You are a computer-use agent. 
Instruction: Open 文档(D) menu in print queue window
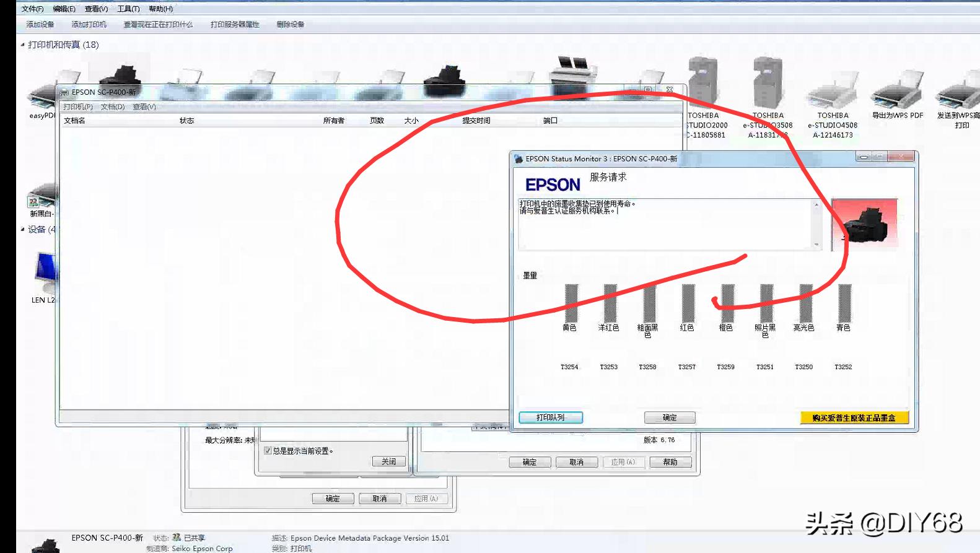[113, 107]
